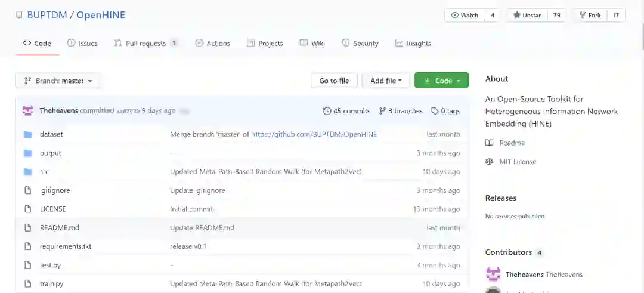Open the Security tab
Viewport: 644px width, 293px height.
360,43
